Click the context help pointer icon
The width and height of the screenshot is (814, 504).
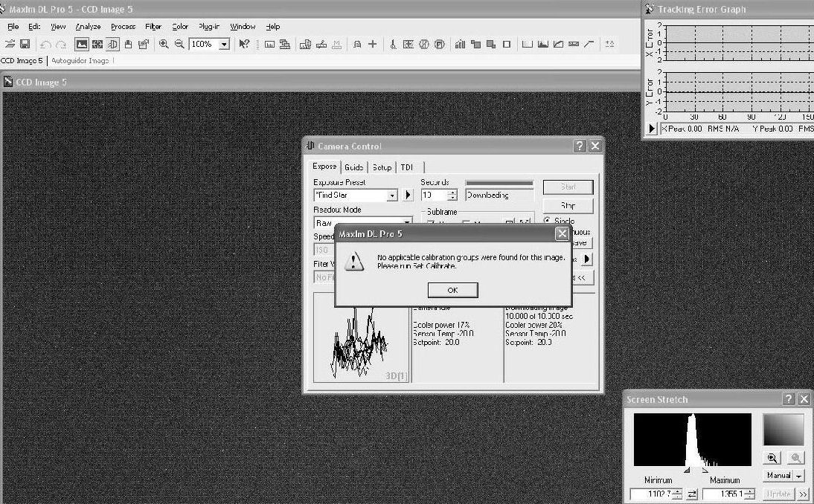tap(244, 44)
